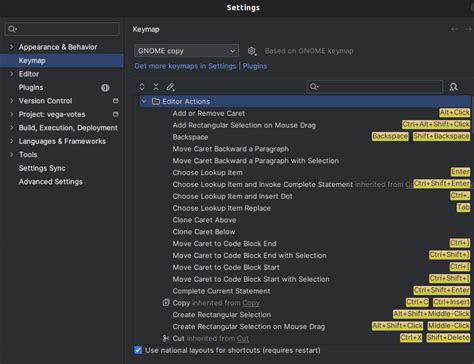Click the Alt+Shift+Middle-Click shortcut label
The image size is (474, 364).
click(431, 314)
